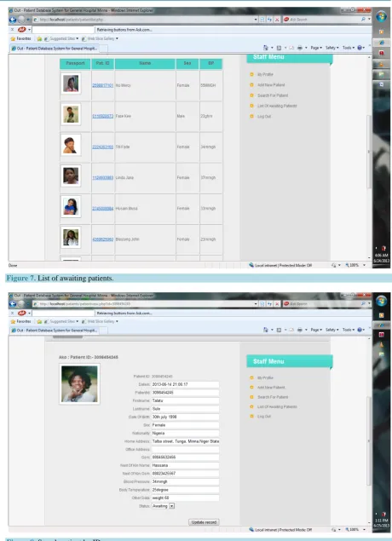Open the patient ID link for Linda Jane

coord(103,178)
